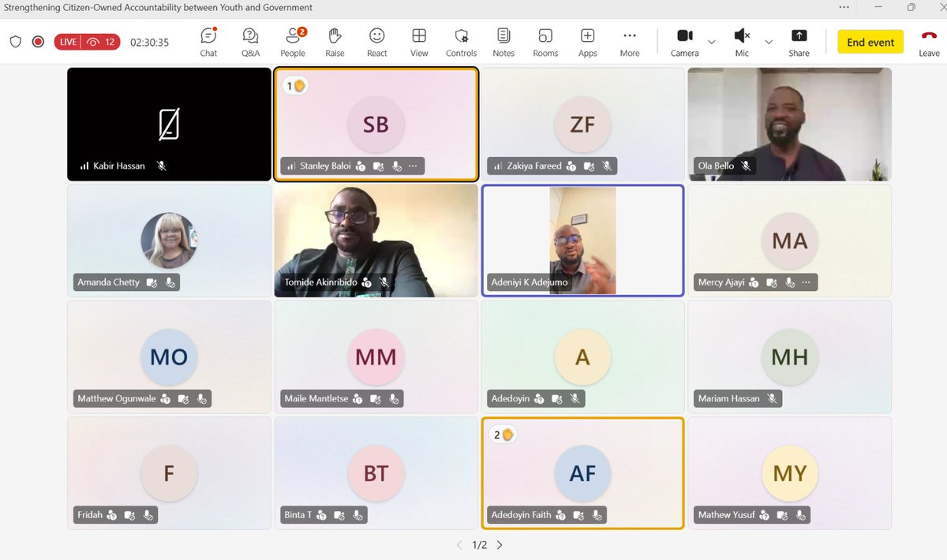Share your screen content
The image size is (947, 560).
click(x=799, y=42)
